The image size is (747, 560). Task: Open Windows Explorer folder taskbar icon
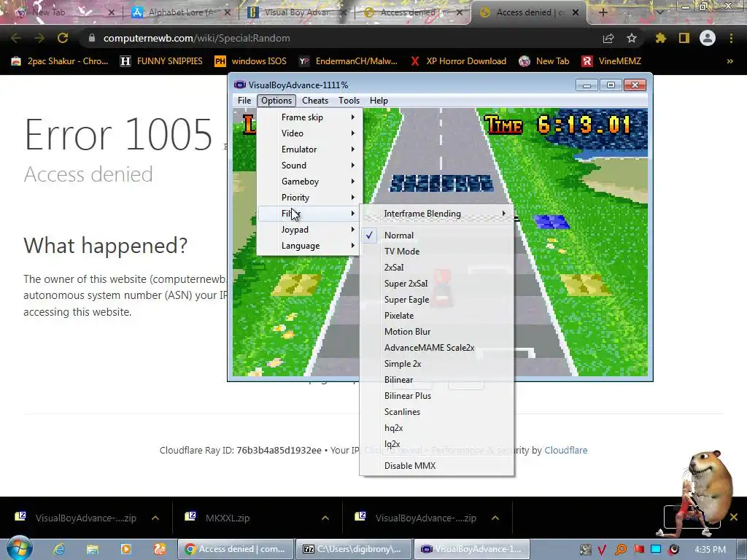93,549
